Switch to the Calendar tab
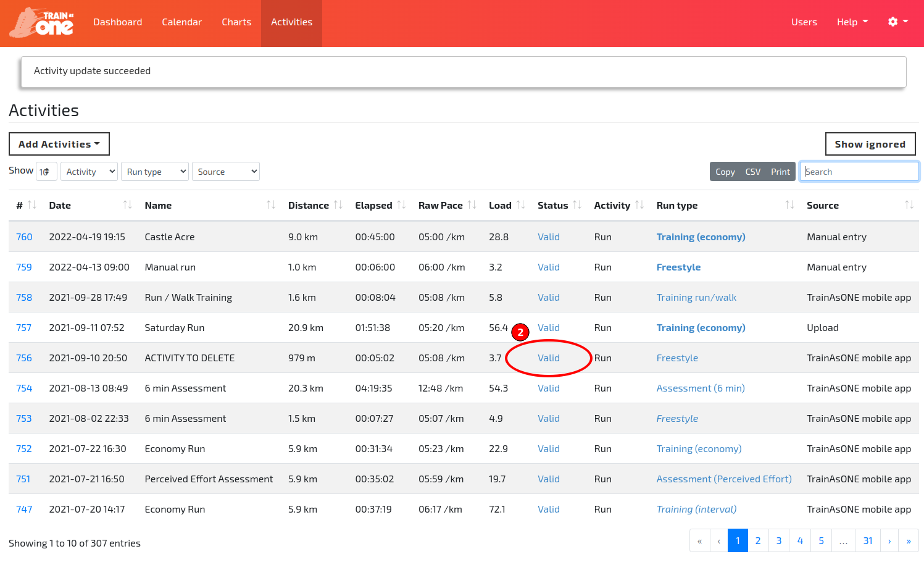924x562 pixels. (x=181, y=22)
